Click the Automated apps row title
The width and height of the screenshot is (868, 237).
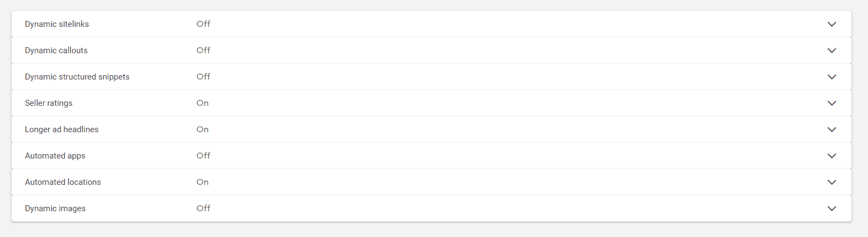[x=55, y=156]
